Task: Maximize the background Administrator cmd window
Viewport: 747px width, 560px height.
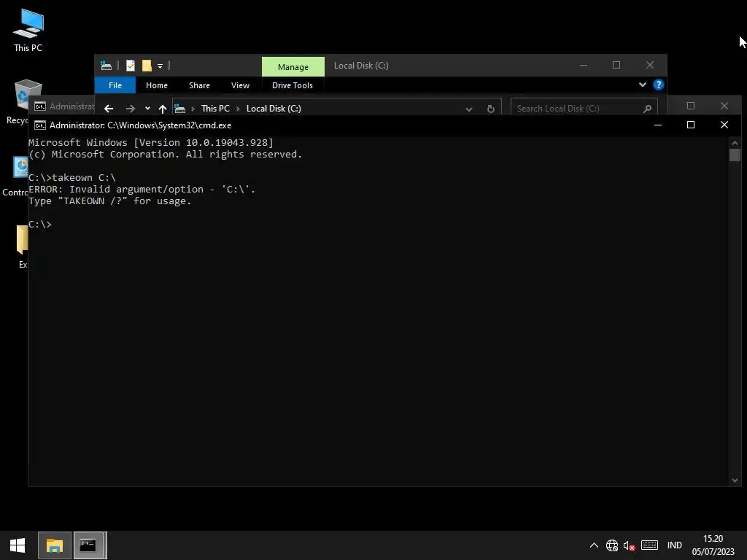Action: coord(691,106)
